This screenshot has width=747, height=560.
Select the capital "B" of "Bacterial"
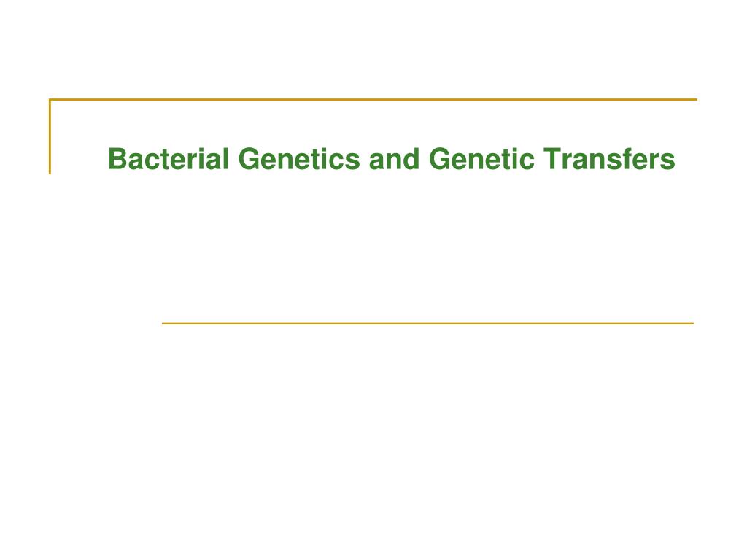[117, 159]
